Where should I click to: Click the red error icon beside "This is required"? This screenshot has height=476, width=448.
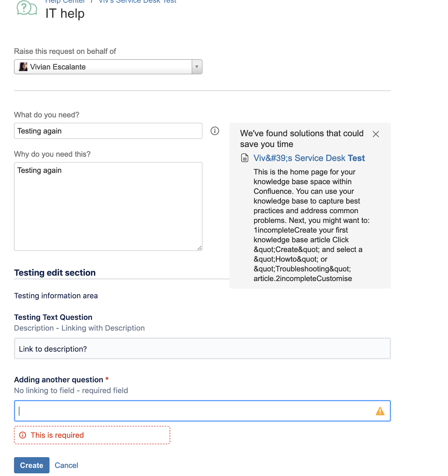(x=23, y=435)
